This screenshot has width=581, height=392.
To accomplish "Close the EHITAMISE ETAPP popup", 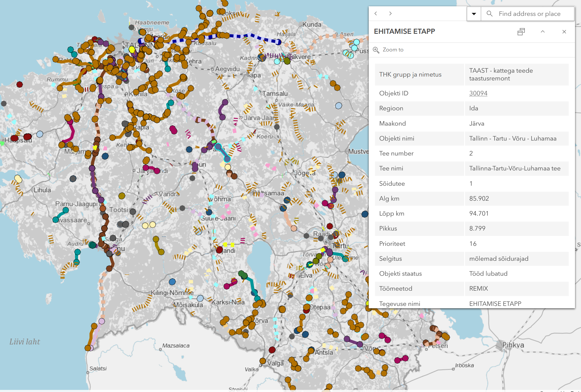I will pyautogui.click(x=564, y=32).
